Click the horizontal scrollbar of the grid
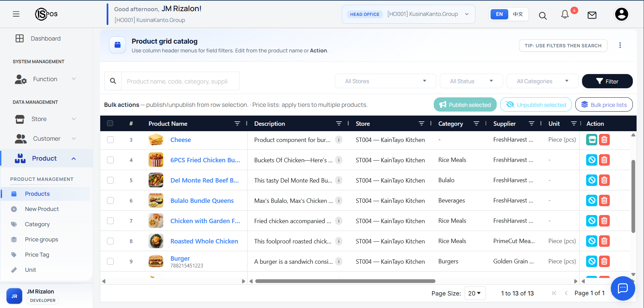The image size is (644, 308). click(x=345, y=281)
